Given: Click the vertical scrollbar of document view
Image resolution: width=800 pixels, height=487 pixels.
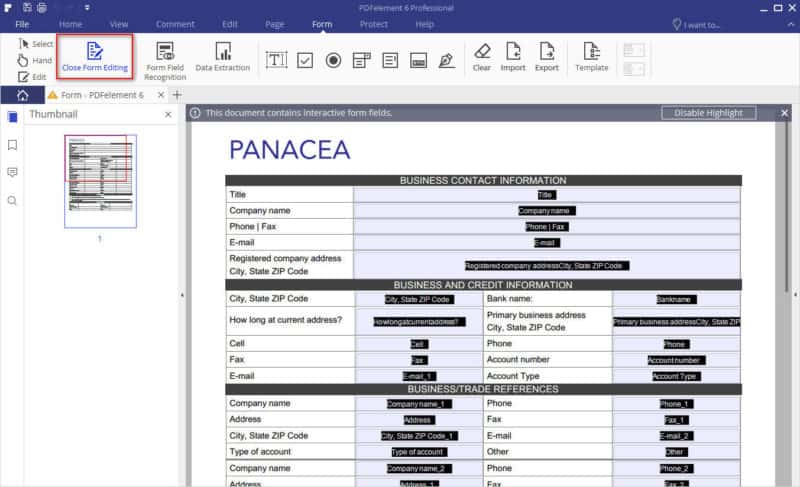Looking at the screenshot, I should pos(787,208).
